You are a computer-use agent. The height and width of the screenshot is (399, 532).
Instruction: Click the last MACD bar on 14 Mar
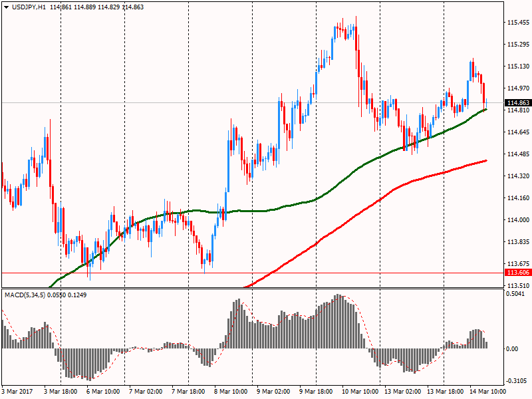(487, 345)
